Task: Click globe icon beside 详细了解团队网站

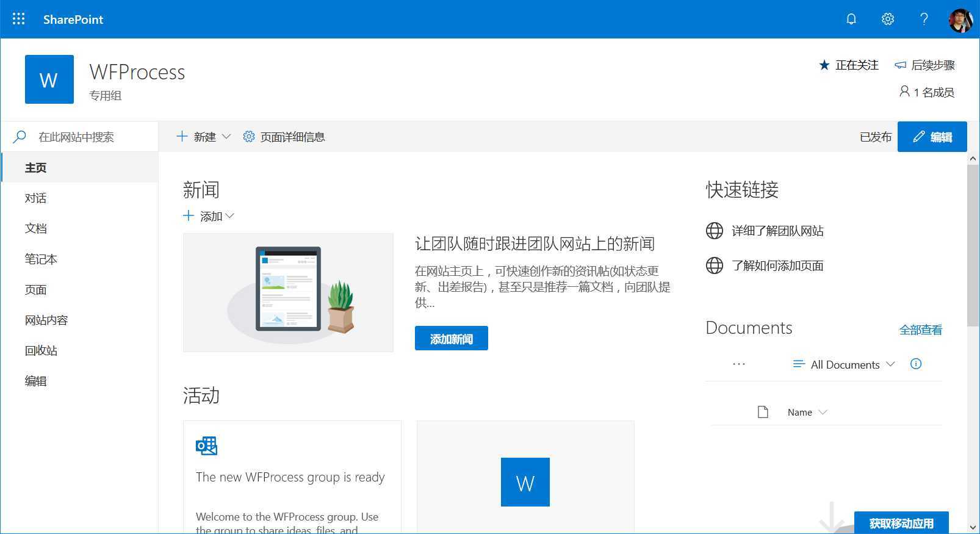Action: 715,231
